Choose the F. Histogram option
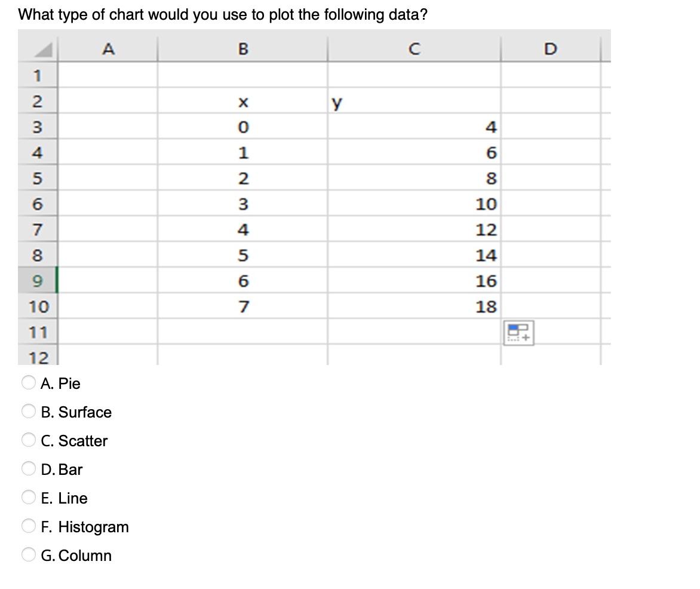 (x=27, y=526)
